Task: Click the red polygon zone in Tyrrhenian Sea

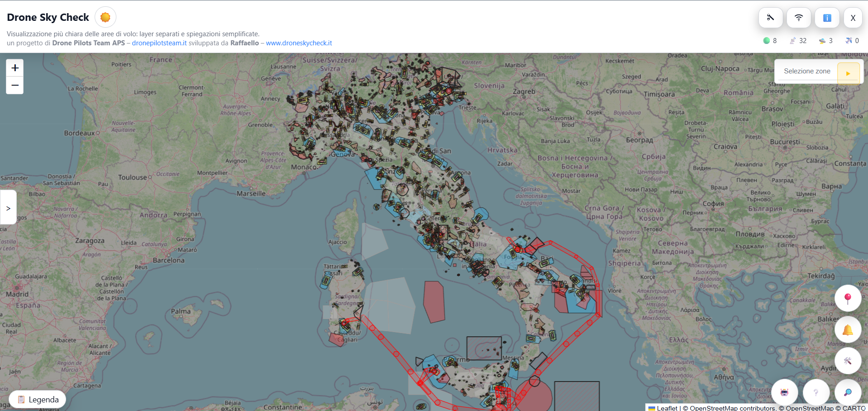Action: click(434, 302)
